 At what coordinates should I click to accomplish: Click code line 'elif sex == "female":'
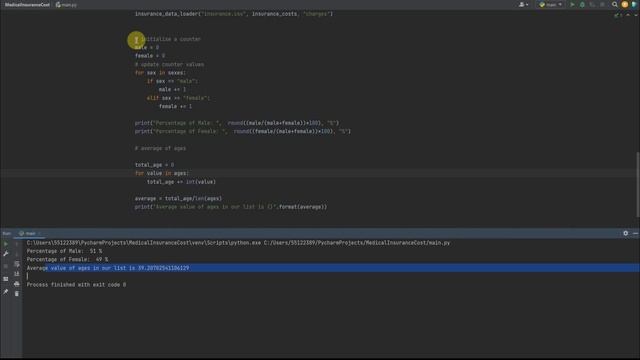pyautogui.click(x=178, y=98)
